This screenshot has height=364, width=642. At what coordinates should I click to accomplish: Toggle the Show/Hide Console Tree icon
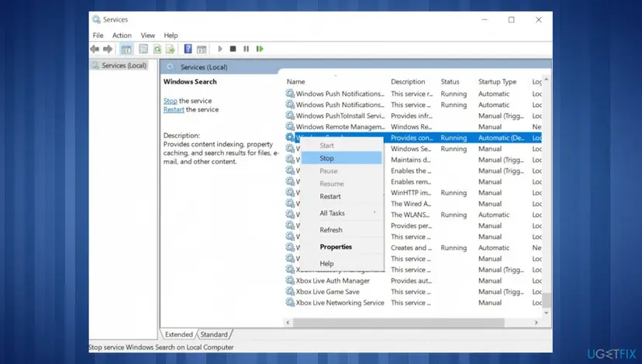pos(126,49)
